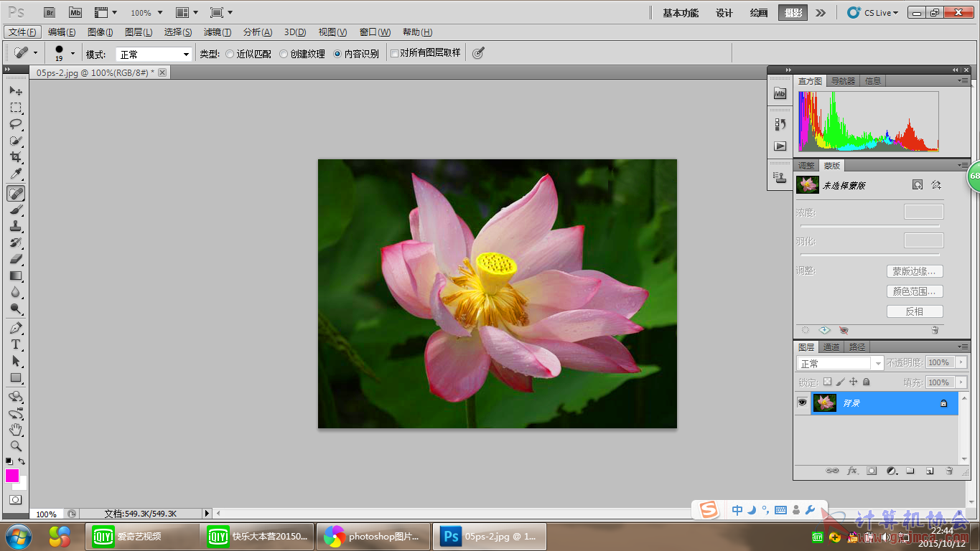Select the 创建纹理 radio option
980x551 pixels.
(x=302, y=54)
